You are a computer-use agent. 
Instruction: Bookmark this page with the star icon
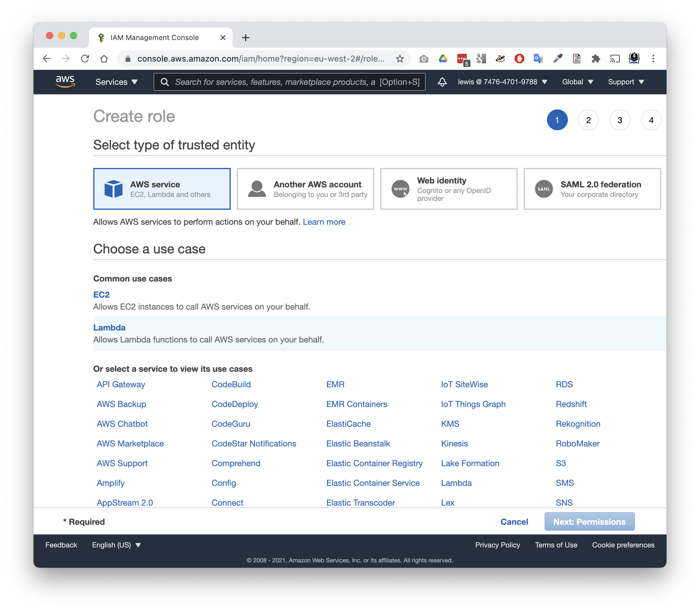[400, 59]
